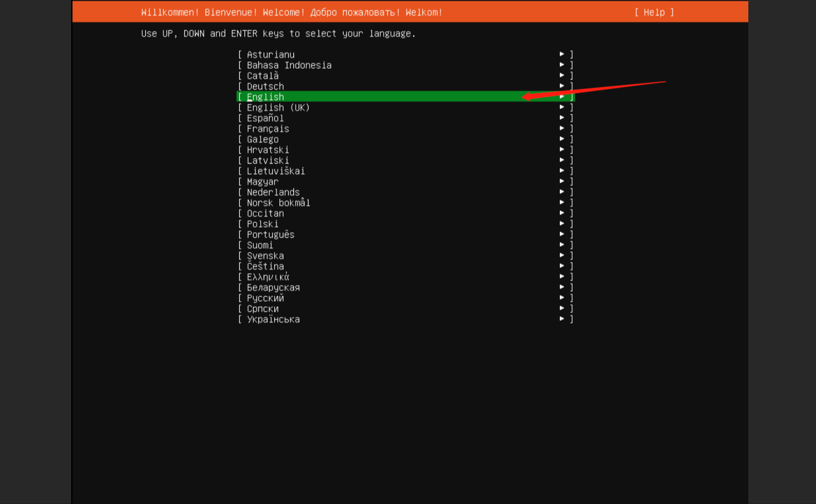Choose Nederlands as the installer language
Viewport: 816px width, 504px height.
[x=406, y=192]
